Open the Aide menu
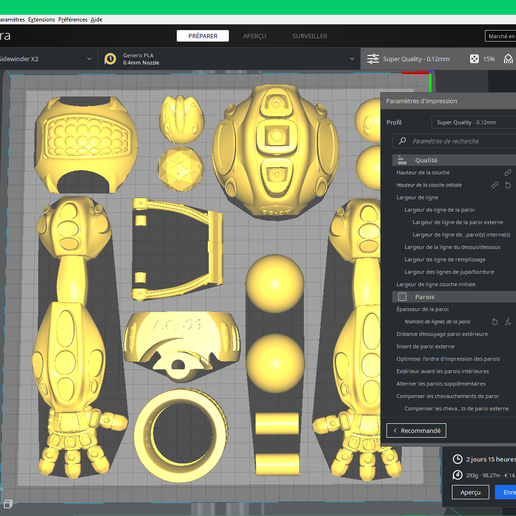Screen dimensions: 516x516 97,20
